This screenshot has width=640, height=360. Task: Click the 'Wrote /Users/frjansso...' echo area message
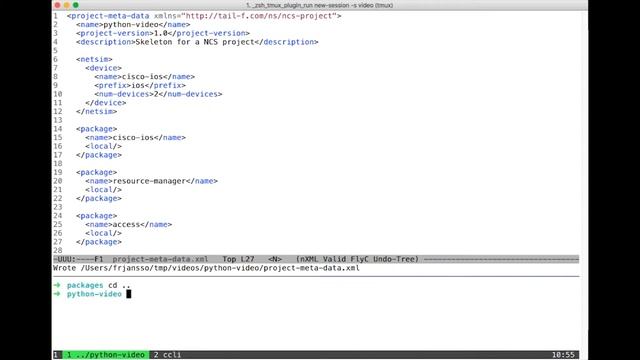(x=206, y=268)
